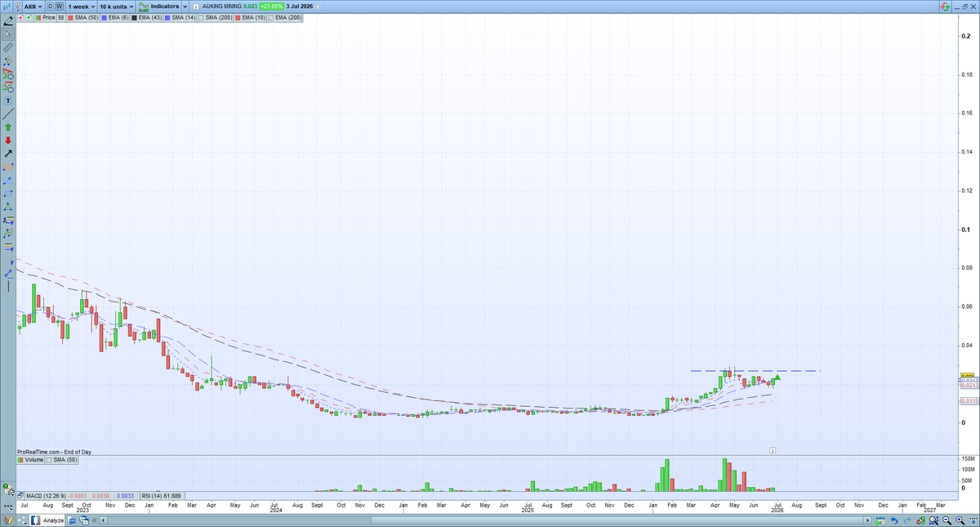Image resolution: width=980 pixels, height=527 pixels.
Task: Click the undo arrow in bottom toolbar
Action: [894, 520]
